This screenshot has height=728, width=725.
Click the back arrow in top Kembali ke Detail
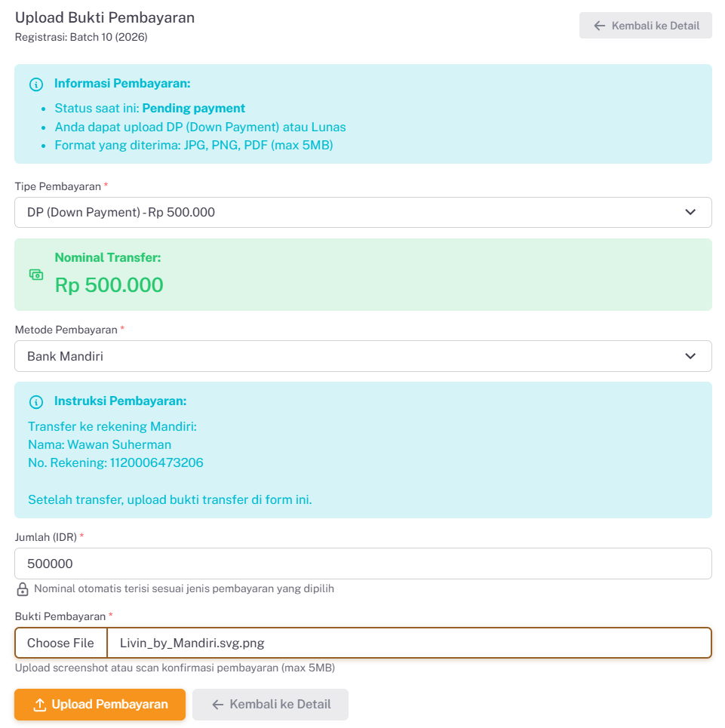pos(599,25)
